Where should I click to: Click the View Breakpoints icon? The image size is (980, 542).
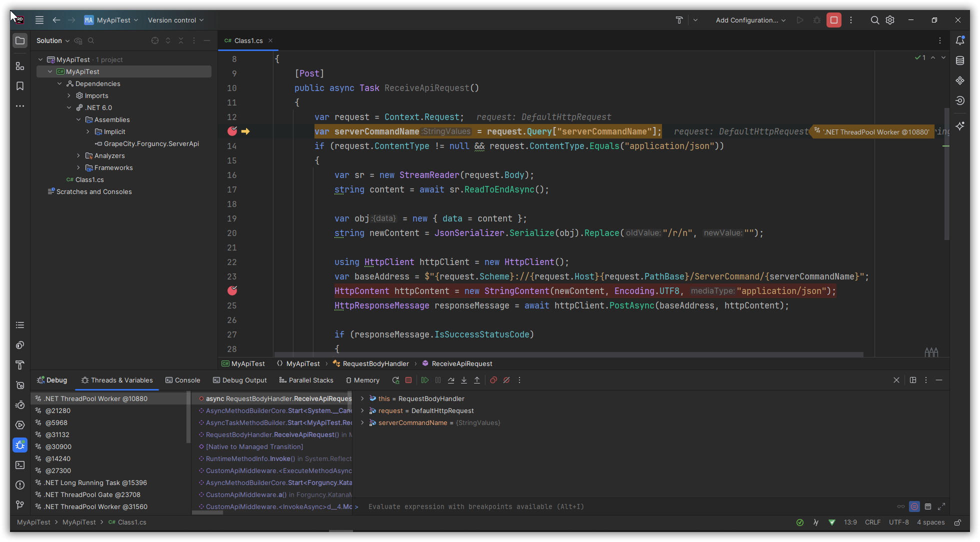[x=493, y=380]
